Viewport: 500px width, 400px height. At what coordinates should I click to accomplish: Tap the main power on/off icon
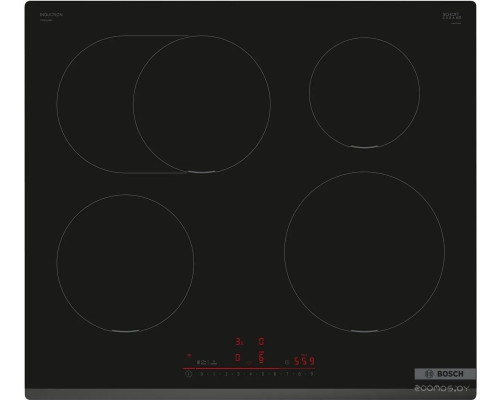188,374
